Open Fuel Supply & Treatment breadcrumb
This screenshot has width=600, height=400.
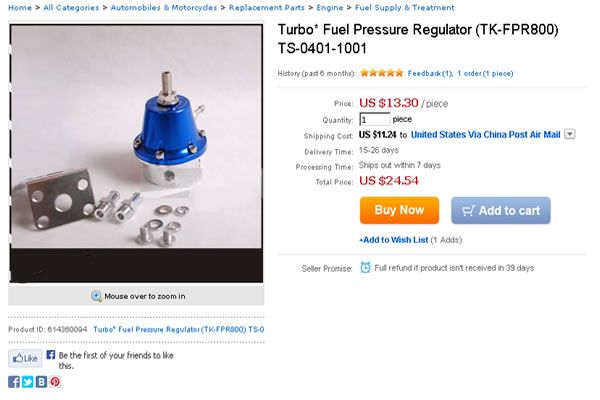(x=404, y=7)
